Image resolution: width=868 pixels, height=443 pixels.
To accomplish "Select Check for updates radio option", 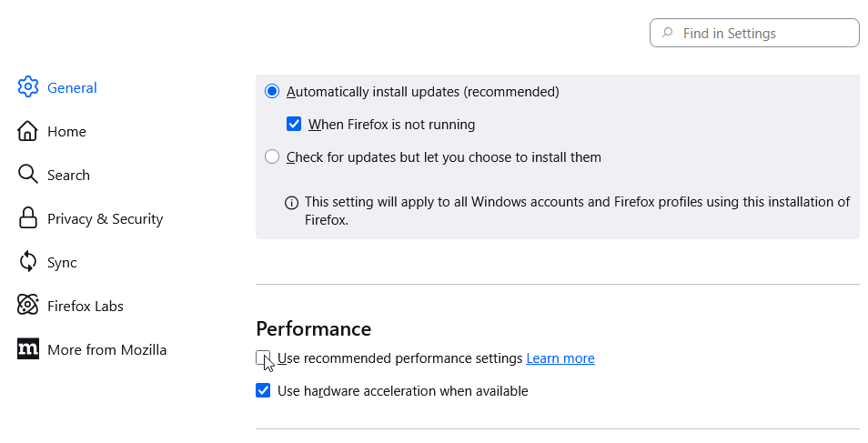I will click(x=272, y=157).
